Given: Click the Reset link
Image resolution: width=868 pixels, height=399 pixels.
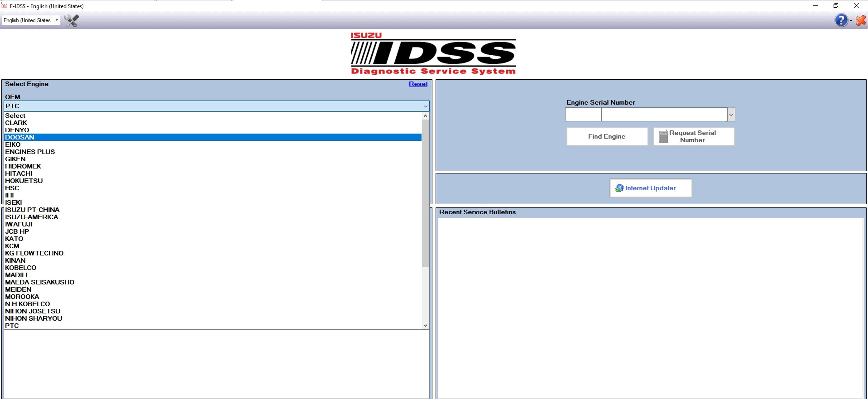Looking at the screenshot, I should 418,84.
